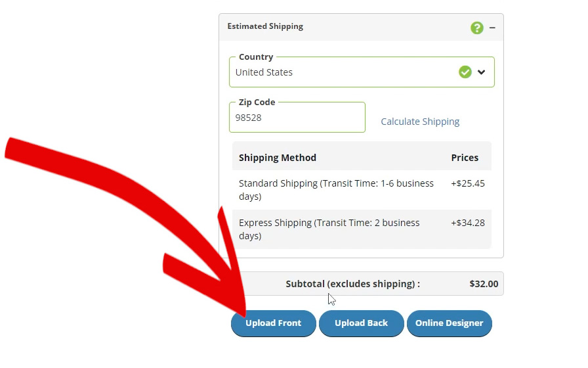Click the green question mark help icon
Image resolution: width=588 pixels, height=368 pixels.
pos(476,28)
